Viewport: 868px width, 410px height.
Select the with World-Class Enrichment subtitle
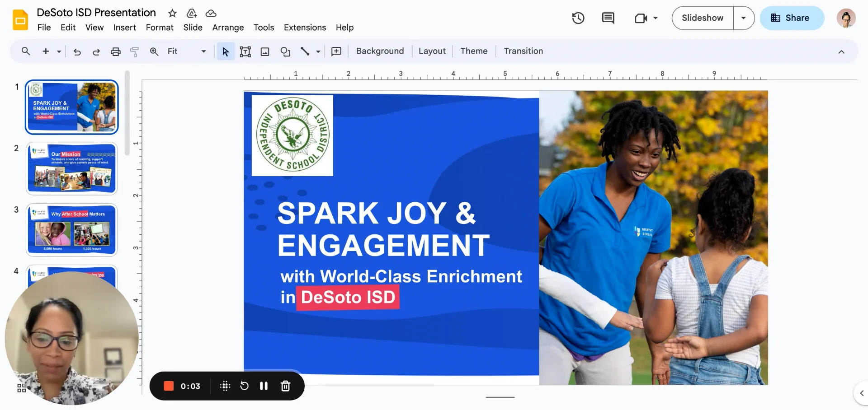[x=401, y=276]
